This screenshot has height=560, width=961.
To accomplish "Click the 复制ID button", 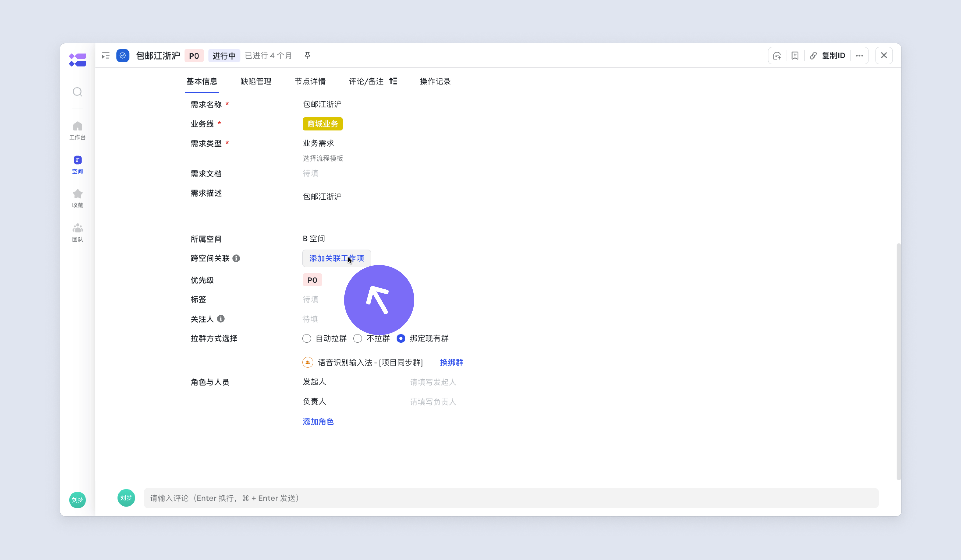I will point(834,56).
